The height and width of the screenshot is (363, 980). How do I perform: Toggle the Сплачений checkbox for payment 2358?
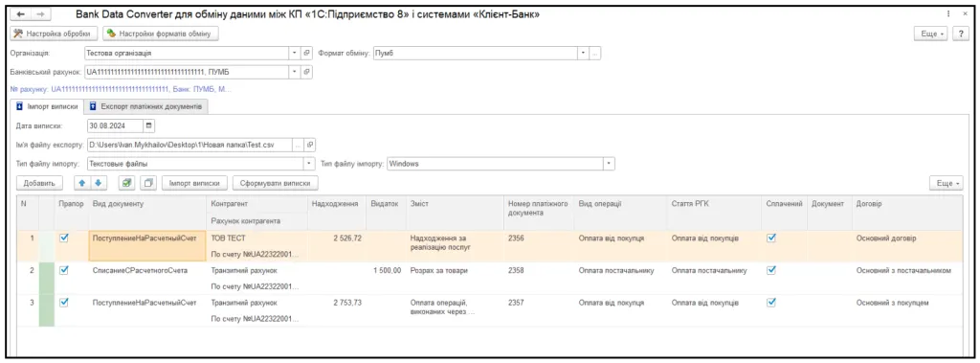point(771,270)
